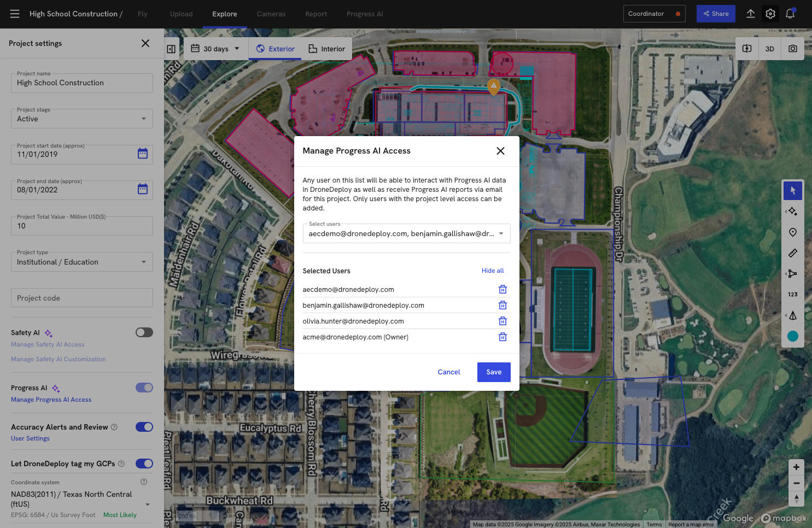The width and height of the screenshot is (812, 528).
Task: Turn off Accuracy Alerts and Review
Action: 144,427
